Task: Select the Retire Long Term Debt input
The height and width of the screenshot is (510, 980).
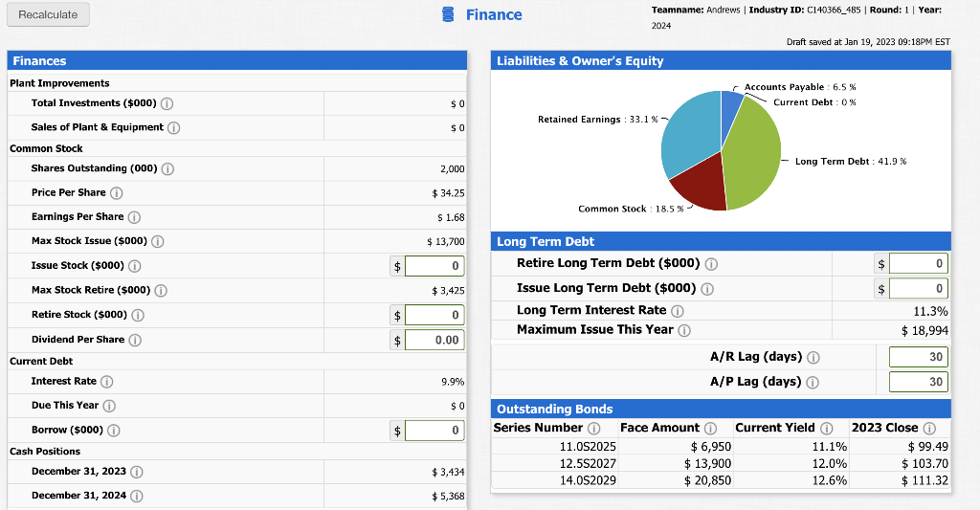Action: (x=919, y=264)
